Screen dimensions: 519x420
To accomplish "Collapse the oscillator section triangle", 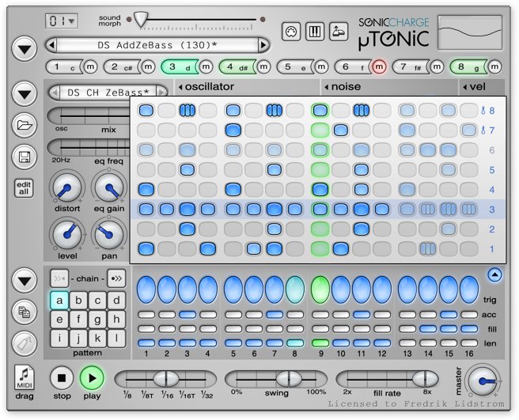I will (x=180, y=87).
